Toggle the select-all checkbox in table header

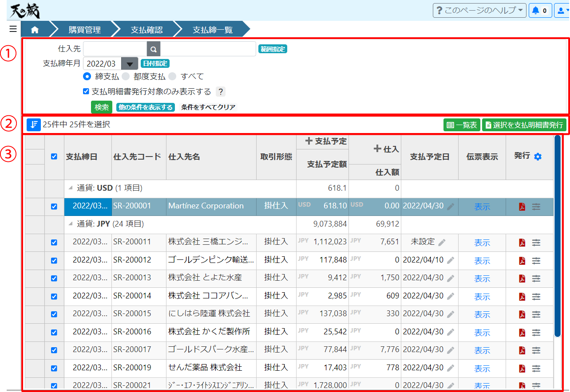54,157
